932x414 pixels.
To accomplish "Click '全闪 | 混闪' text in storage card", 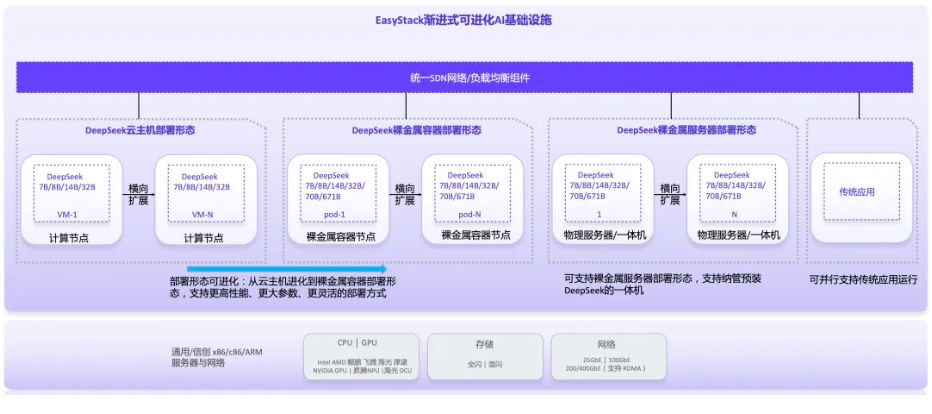I will tap(484, 364).
